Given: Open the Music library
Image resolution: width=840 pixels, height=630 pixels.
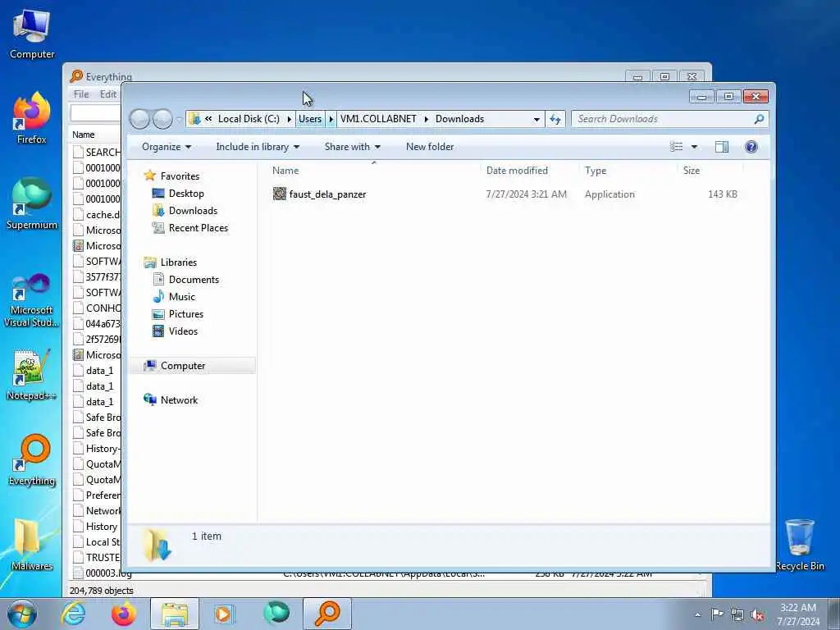Looking at the screenshot, I should (x=174, y=296).
